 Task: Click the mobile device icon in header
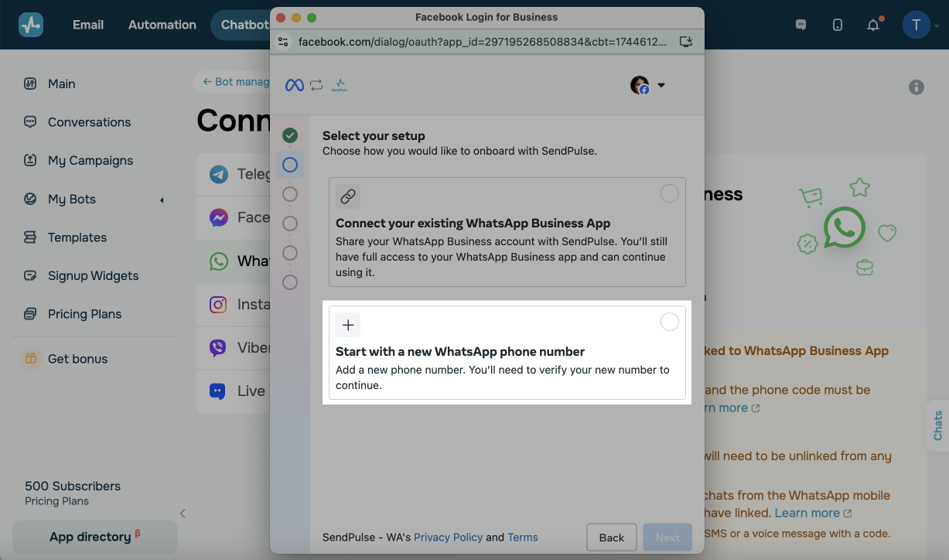click(838, 25)
